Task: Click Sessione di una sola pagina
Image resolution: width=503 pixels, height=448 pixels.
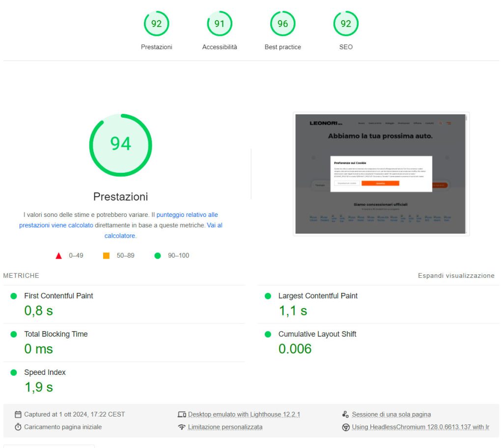Action: pos(391,415)
